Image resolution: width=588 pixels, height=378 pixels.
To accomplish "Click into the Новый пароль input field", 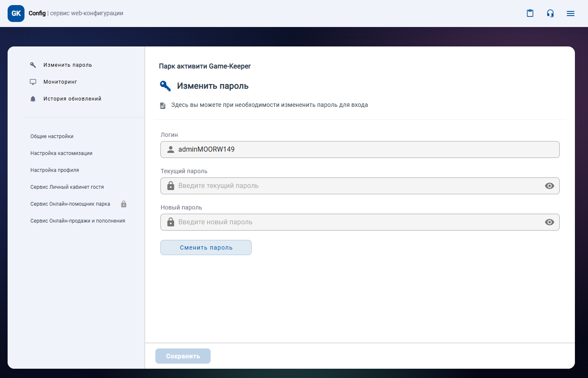I will pos(359,222).
